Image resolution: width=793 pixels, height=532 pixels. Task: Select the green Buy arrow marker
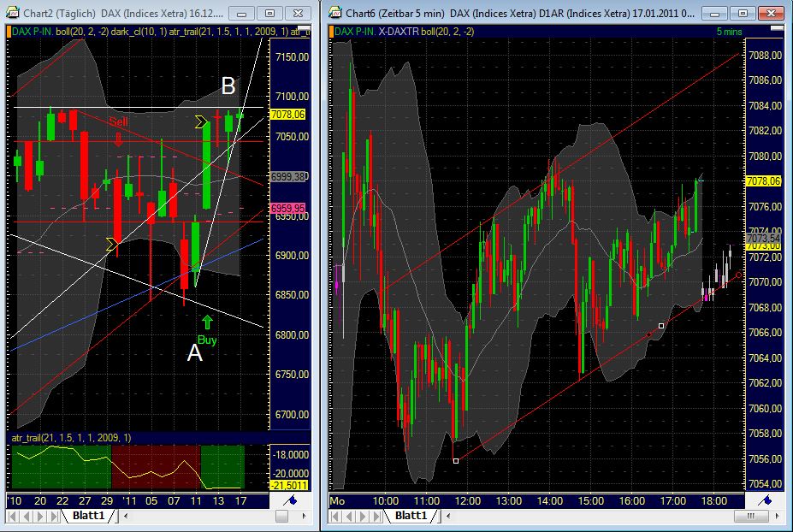[x=208, y=324]
